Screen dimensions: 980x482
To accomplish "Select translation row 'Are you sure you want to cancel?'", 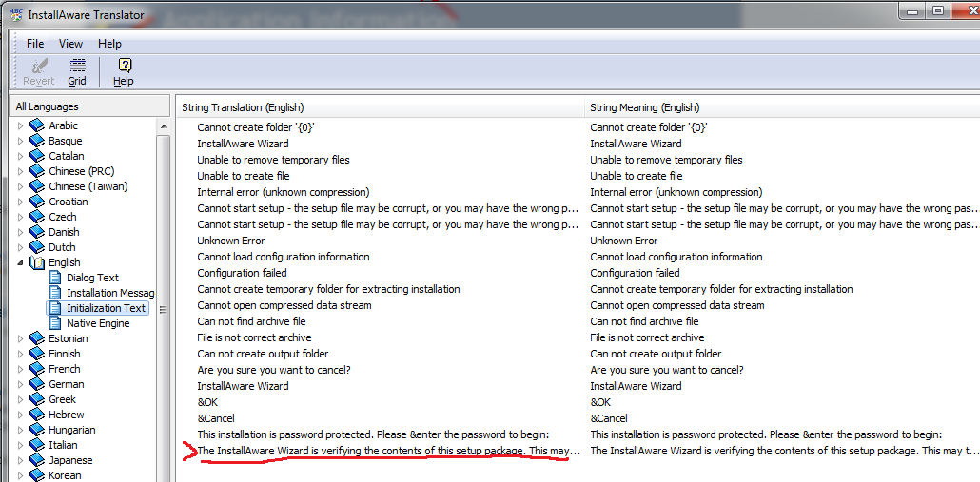I will click(x=274, y=370).
